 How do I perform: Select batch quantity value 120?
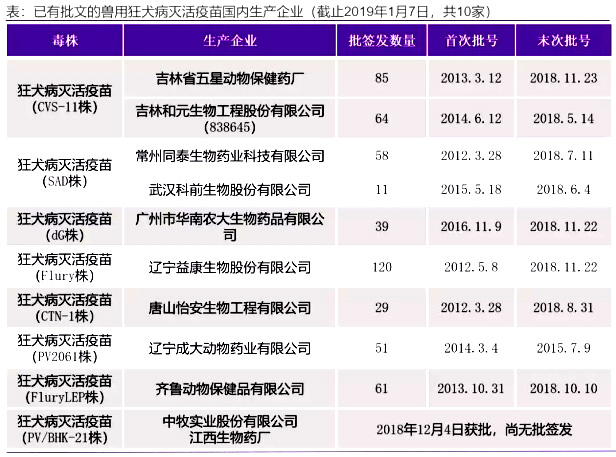tap(382, 267)
